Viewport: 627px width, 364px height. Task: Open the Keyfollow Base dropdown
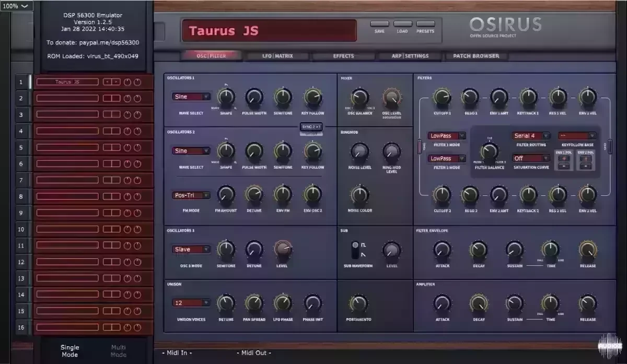577,136
